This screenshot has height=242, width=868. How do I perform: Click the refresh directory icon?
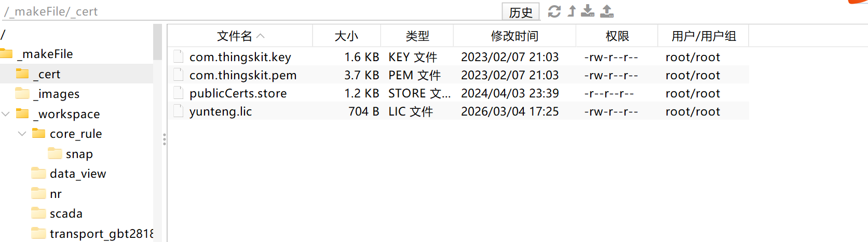[x=554, y=11]
